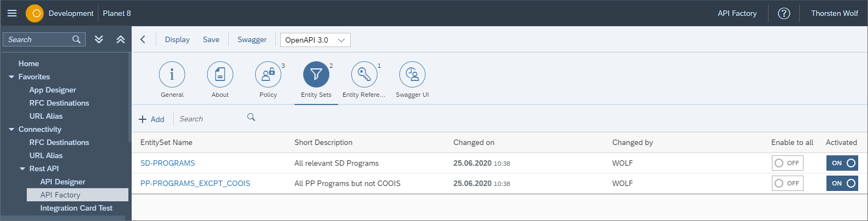Toggle Enable to all for SD-PROGRAMS
This screenshot has width=868, height=221.
[x=787, y=163]
